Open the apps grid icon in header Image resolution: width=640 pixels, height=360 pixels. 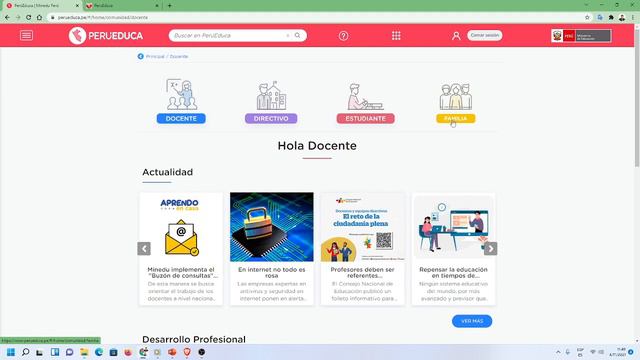pos(396,36)
